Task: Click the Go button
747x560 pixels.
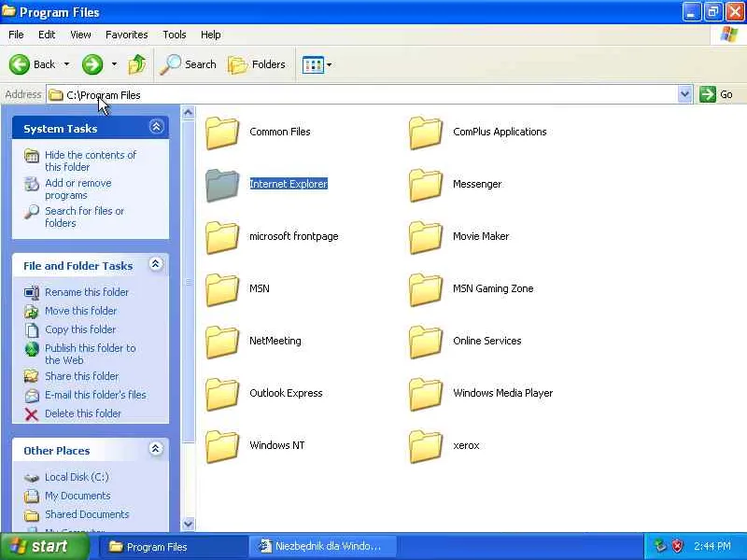Action: tap(716, 94)
